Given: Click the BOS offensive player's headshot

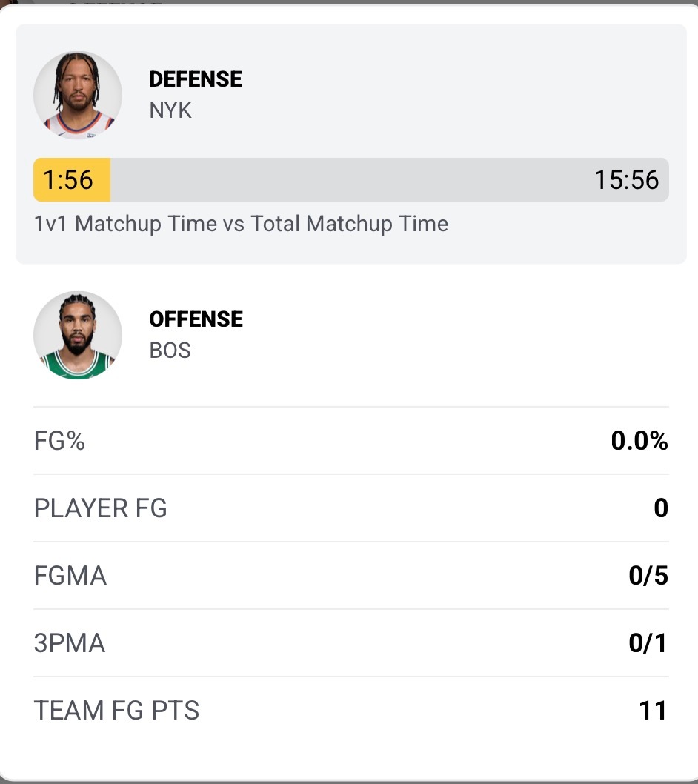Looking at the screenshot, I should click(78, 335).
